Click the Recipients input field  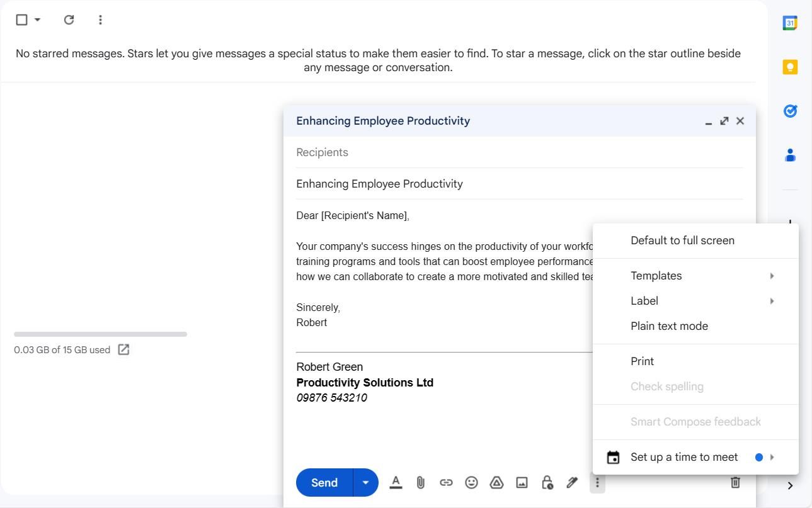pos(519,152)
